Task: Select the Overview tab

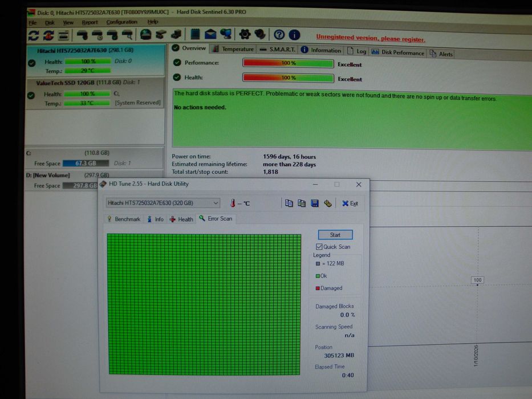Action: (189, 48)
